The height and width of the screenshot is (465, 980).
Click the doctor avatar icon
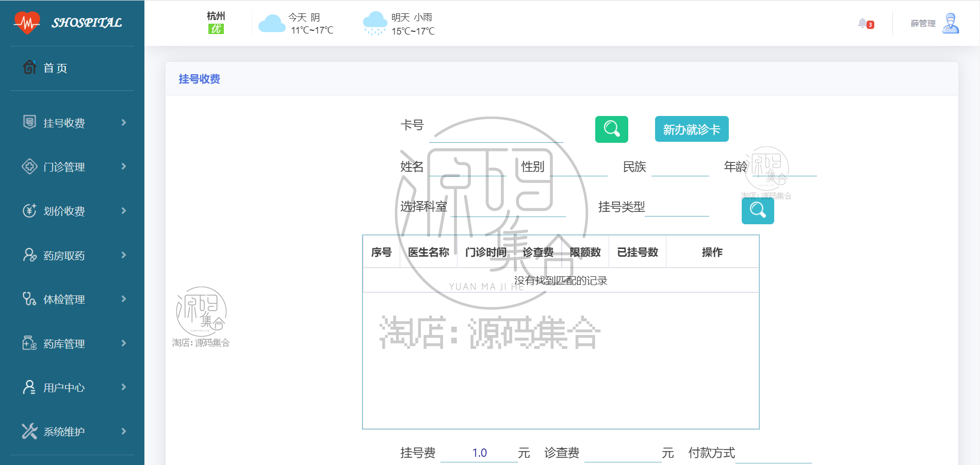951,23
